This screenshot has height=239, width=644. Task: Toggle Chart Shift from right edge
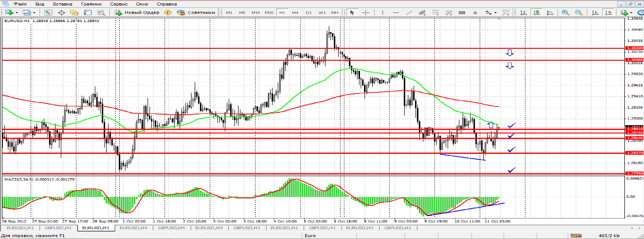pos(609,12)
